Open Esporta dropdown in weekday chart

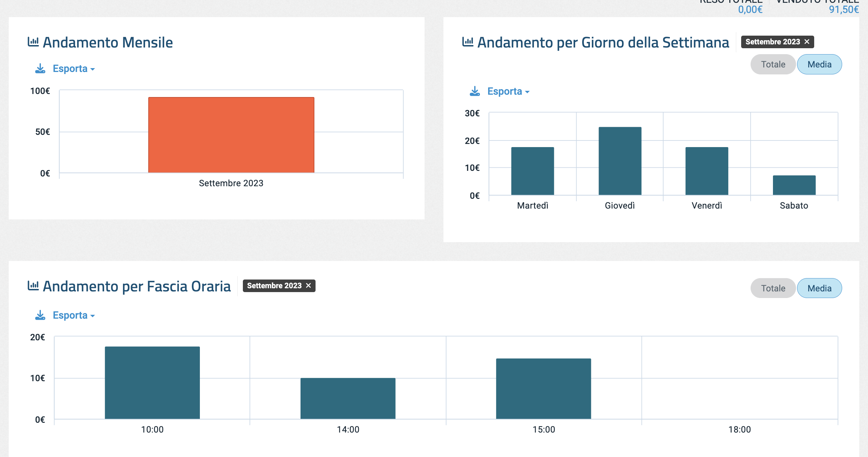pos(508,91)
